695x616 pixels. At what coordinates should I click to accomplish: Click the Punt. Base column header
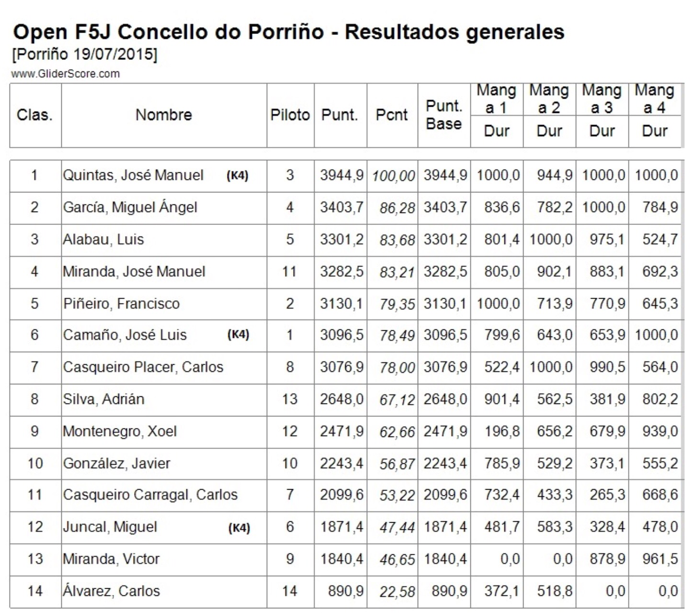pyautogui.click(x=444, y=115)
